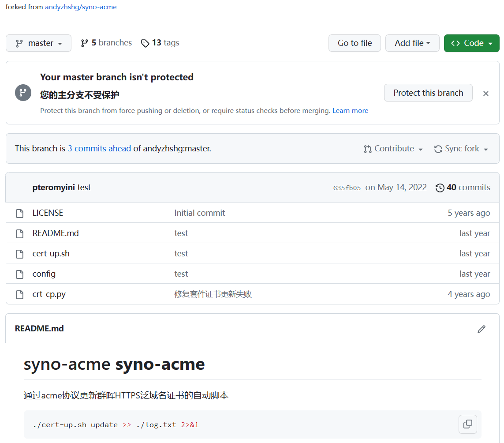Open the cert-up.sh file
504x443 pixels.
pyautogui.click(x=51, y=254)
